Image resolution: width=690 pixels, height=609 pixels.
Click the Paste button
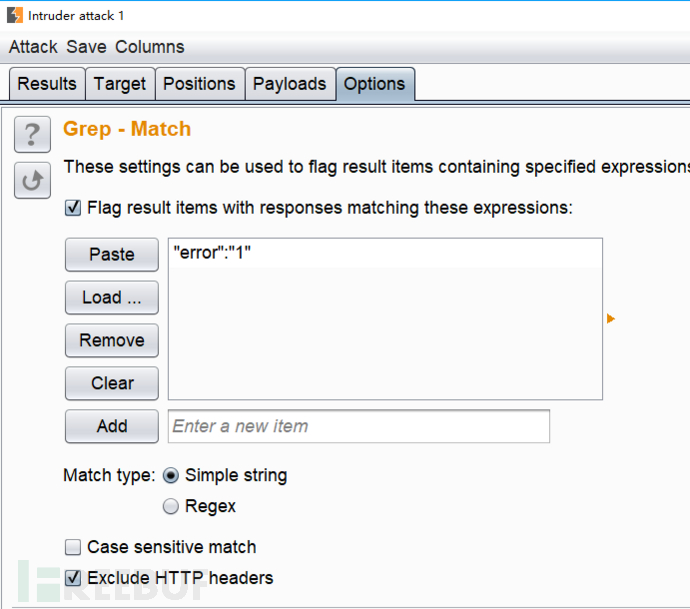pos(112,254)
